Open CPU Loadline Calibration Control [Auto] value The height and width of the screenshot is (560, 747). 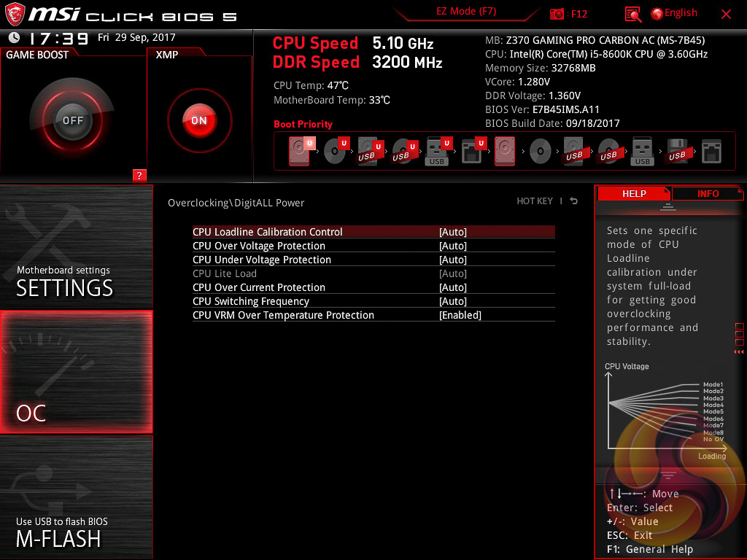coord(452,232)
